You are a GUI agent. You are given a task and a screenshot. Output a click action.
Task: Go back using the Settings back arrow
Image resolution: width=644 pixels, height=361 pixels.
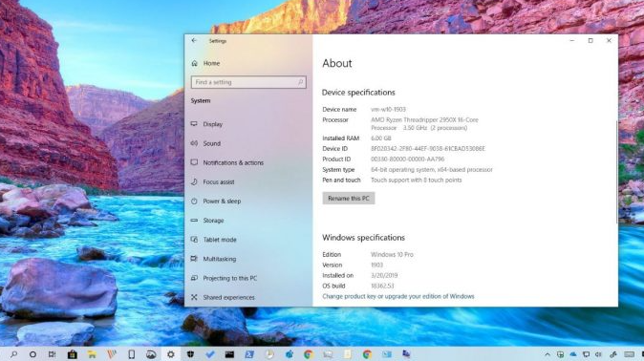point(194,41)
